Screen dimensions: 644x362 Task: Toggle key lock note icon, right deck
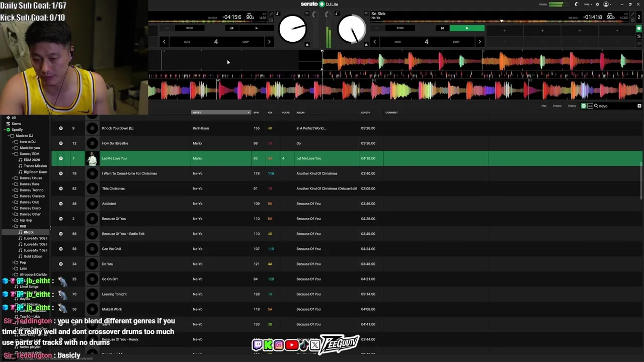click(337, 14)
